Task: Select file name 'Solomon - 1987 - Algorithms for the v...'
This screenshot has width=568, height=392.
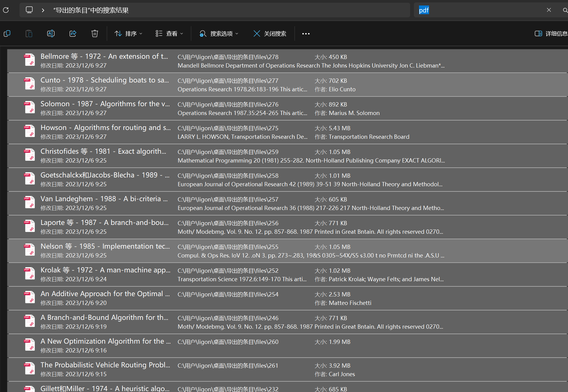Action: (x=105, y=104)
